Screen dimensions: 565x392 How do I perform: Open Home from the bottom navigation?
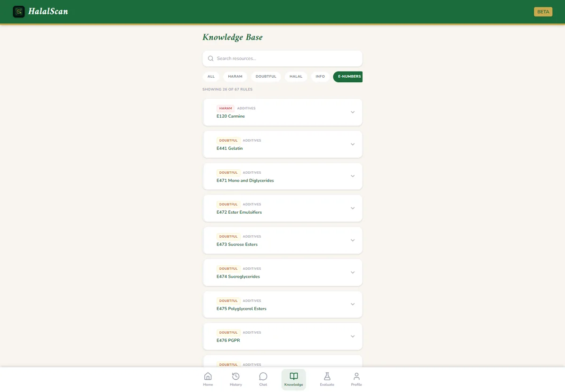pyautogui.click(x=208, y=379)
